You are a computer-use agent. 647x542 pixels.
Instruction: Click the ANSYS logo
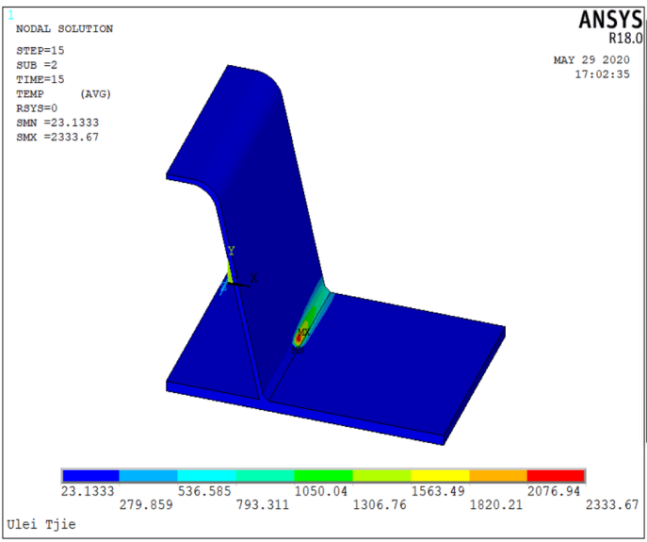pyautogui.click(x=610, y=19)
